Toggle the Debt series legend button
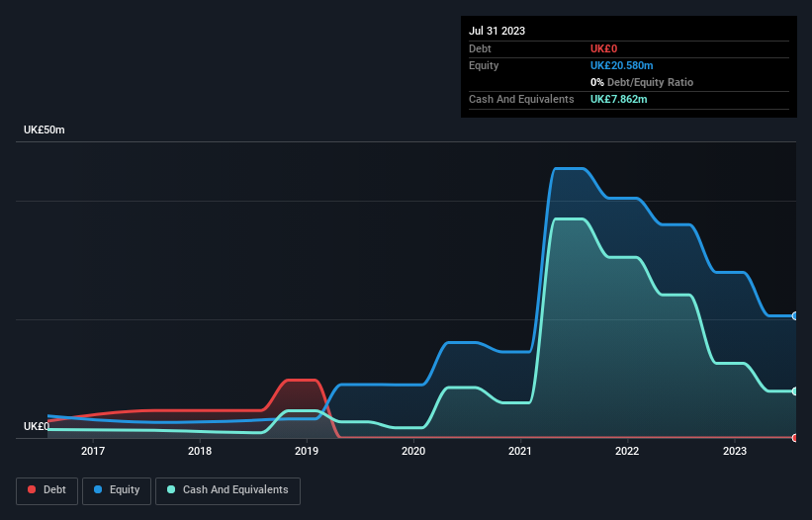This screenshot has height=520, width=812. 46,490
